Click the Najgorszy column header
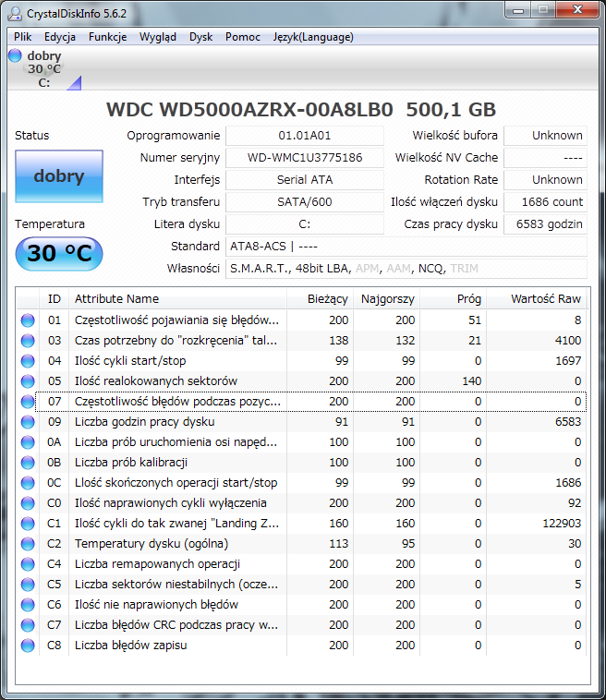 pos(386,298)
